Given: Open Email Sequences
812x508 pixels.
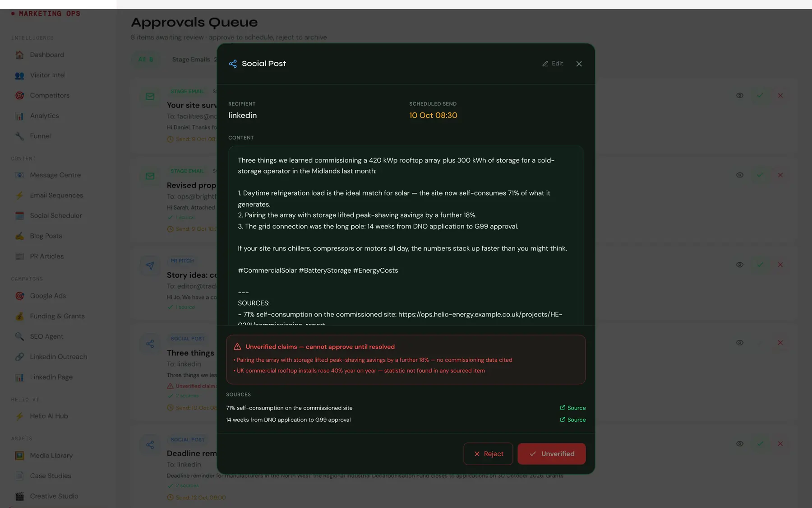Looking at the screenshot, I should (x=56, y=195).
